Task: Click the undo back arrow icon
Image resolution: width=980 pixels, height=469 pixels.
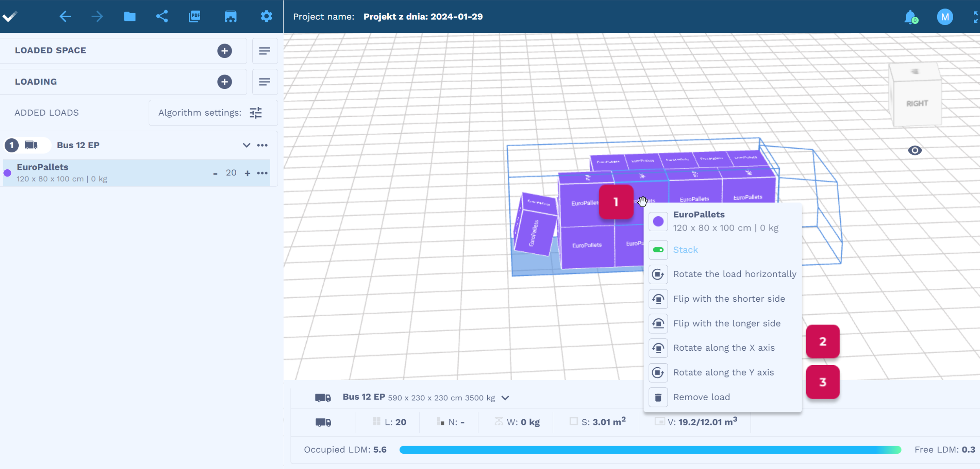Action: pyautogui.click(x=65, y=16)
